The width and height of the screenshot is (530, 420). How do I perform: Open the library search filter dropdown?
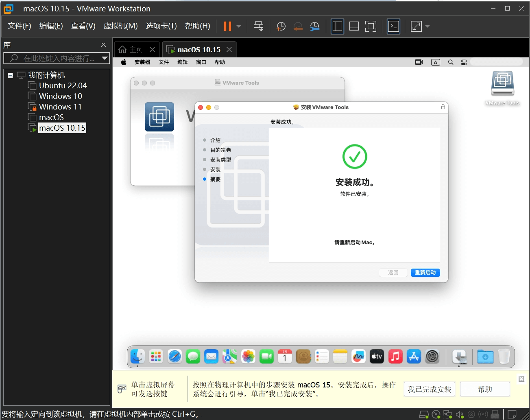click(105, 58)
